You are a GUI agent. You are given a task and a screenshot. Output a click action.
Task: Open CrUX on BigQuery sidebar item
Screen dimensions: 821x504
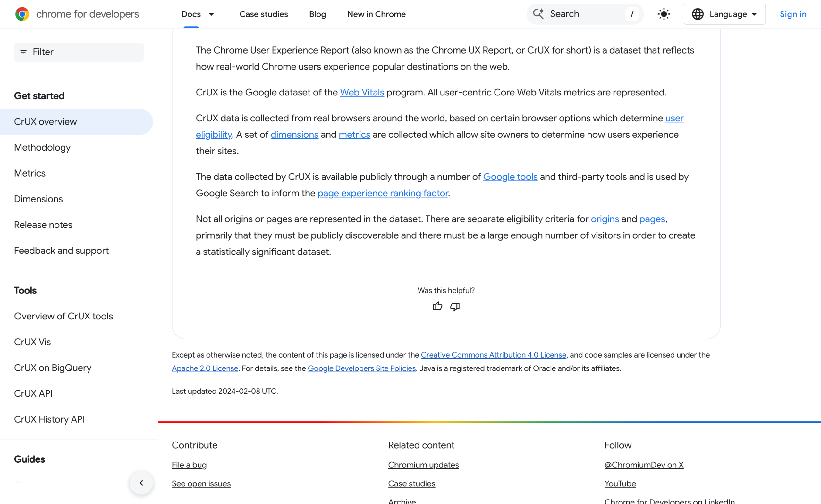[x=53, y=368]
